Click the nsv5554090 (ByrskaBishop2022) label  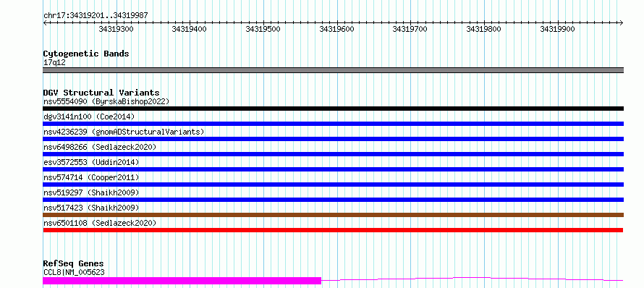106,101
